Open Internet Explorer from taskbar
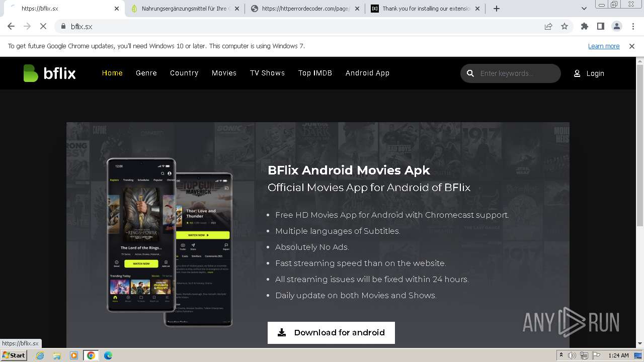This screenshot has width=644, height=362. (x=40, y=355)
